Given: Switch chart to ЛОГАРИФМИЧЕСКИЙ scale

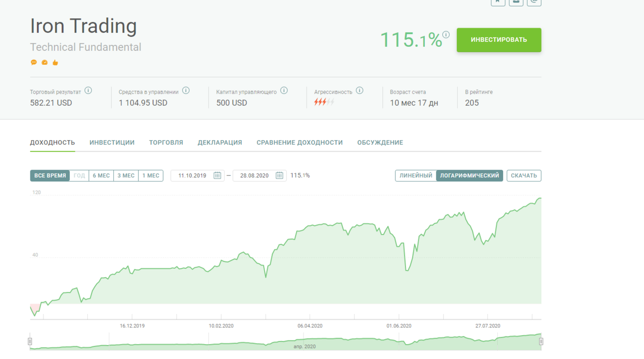Looking at the screenshot, I should tap(469, 176).
